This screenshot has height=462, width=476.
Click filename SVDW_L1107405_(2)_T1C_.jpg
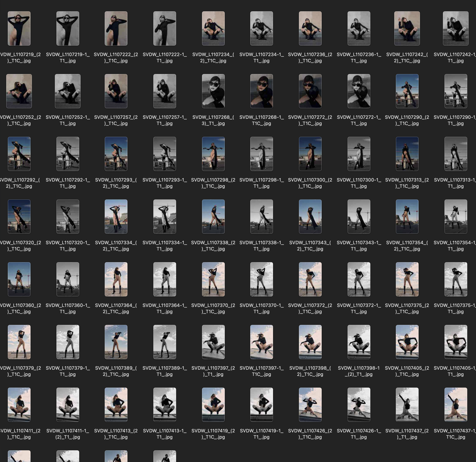[407, 371]
